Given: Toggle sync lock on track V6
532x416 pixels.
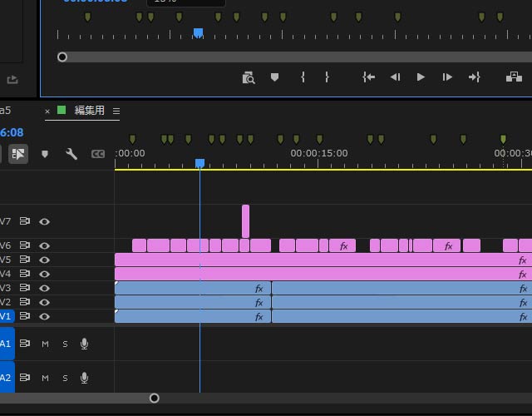Looking at the screenshot, I should [25, 245].
